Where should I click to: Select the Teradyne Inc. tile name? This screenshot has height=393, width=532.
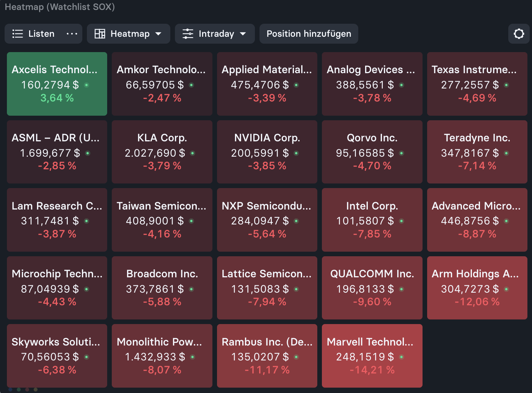tap(477, 138)
